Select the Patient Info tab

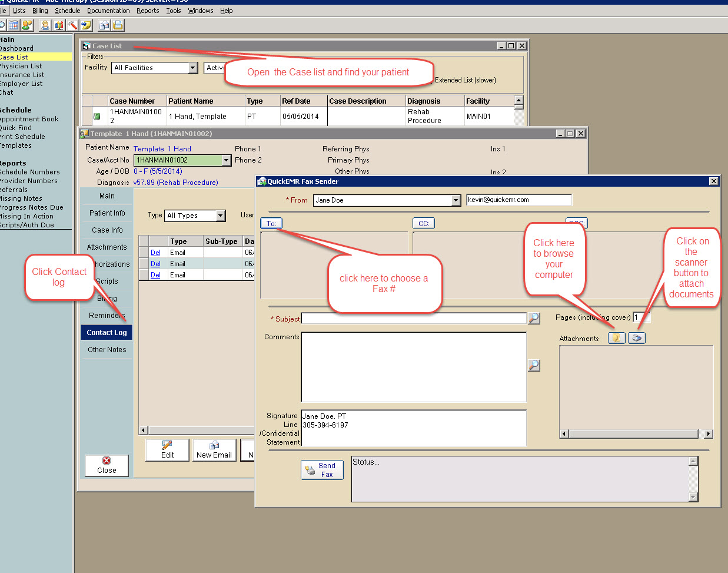click(x=107, y=213)
